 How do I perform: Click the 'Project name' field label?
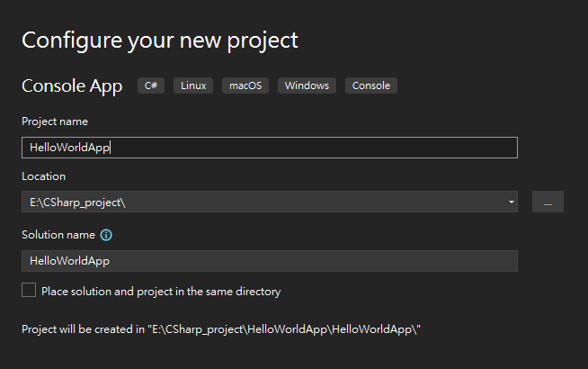[55, 121]
